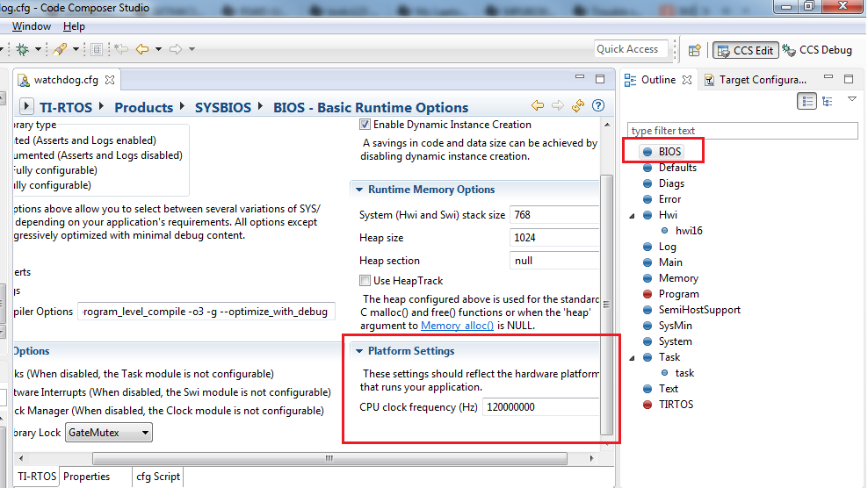Click the Open Perspective icon
The width and height of the screenshot is (868, 488).
695,50
